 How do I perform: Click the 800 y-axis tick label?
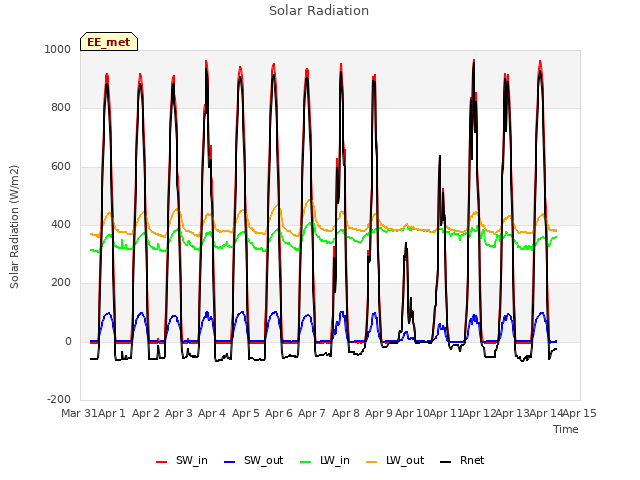pos(61,108)
